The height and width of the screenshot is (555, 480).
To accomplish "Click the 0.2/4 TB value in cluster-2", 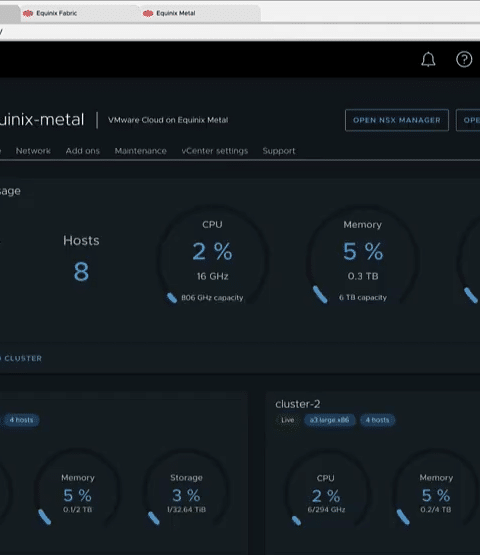I will point(436,510).
